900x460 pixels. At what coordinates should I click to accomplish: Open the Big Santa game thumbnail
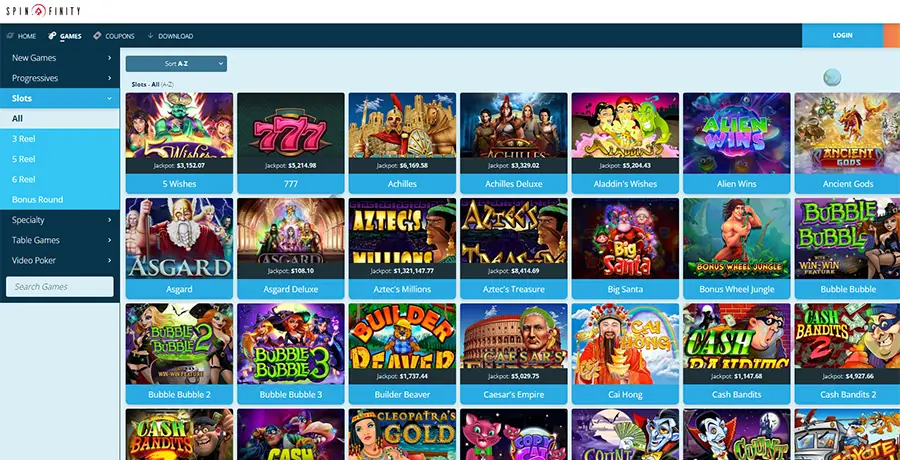pos(625,238)
